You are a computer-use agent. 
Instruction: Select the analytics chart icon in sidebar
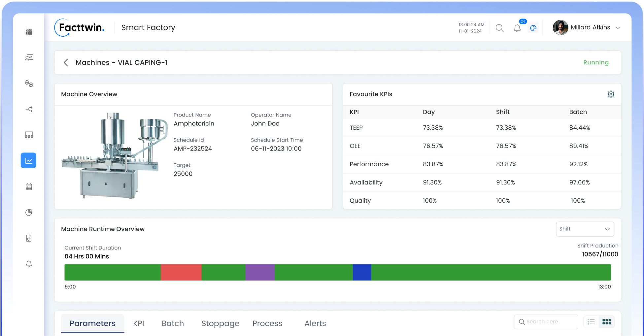point(28,160)
